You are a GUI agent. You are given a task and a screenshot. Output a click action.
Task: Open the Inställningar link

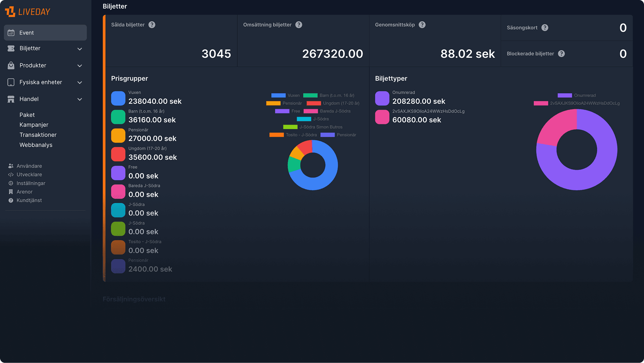click(31, 183)
